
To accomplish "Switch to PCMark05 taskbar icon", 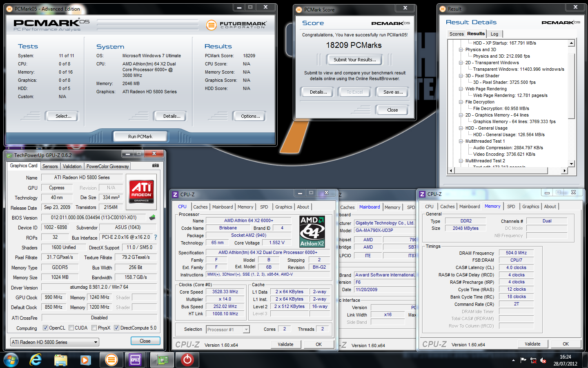I will click(111, 360).
